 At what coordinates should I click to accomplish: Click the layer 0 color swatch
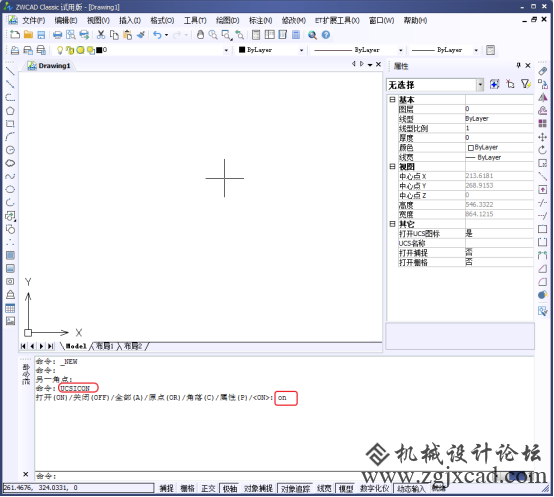99,50
